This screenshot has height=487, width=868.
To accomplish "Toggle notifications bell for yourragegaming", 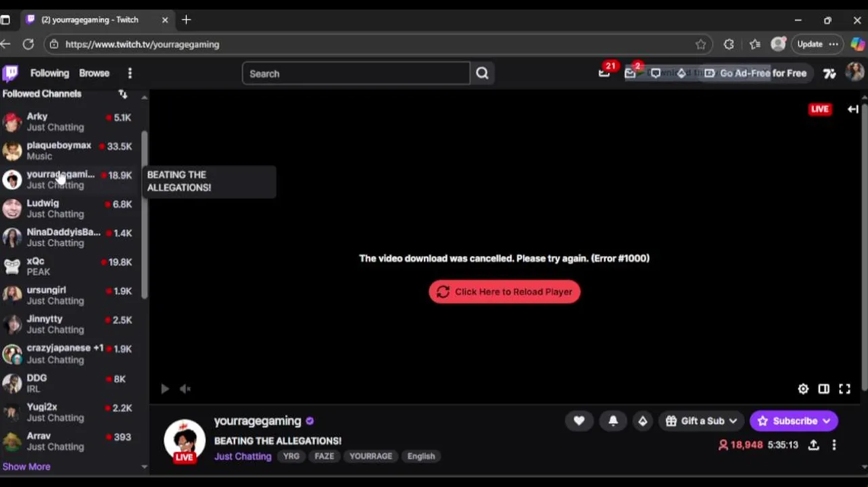I will [613, 421].
